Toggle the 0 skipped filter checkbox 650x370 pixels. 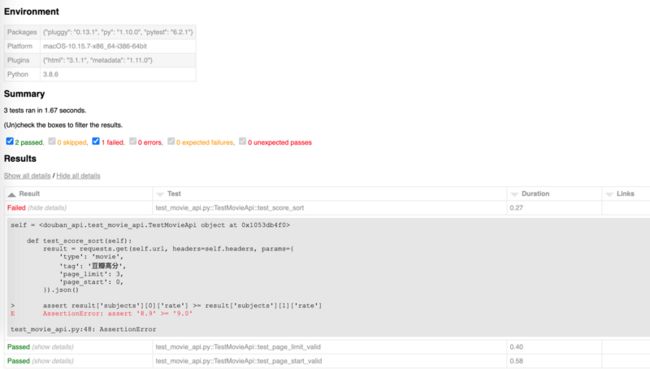point(52,141)
